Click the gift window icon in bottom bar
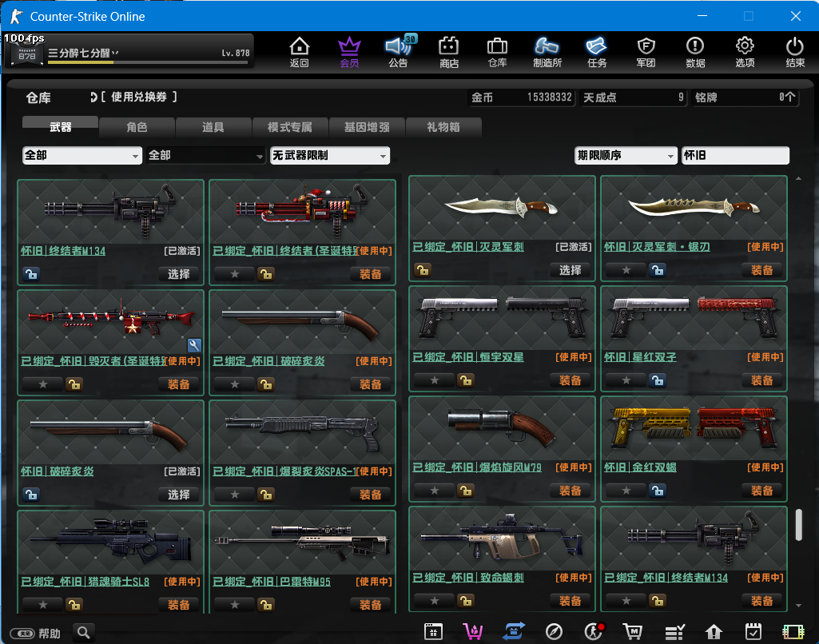This screenshot has width=819, height=644. 433,632
